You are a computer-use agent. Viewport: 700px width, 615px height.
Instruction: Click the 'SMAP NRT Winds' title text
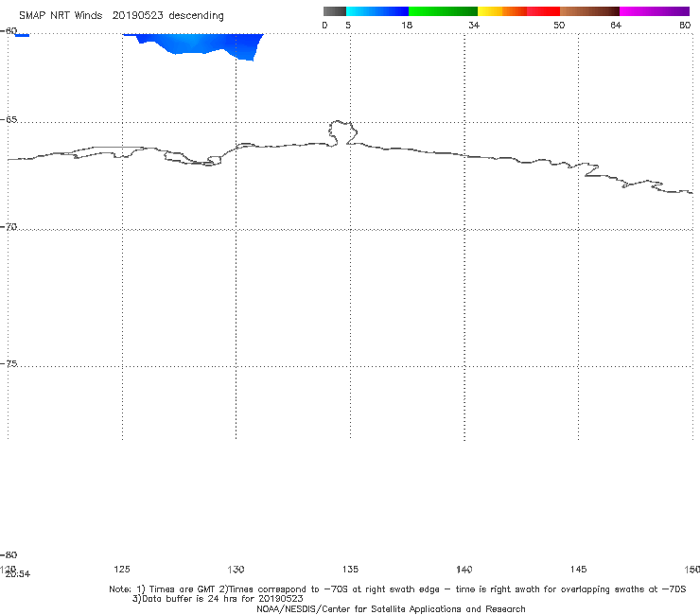tap(61, 15)
